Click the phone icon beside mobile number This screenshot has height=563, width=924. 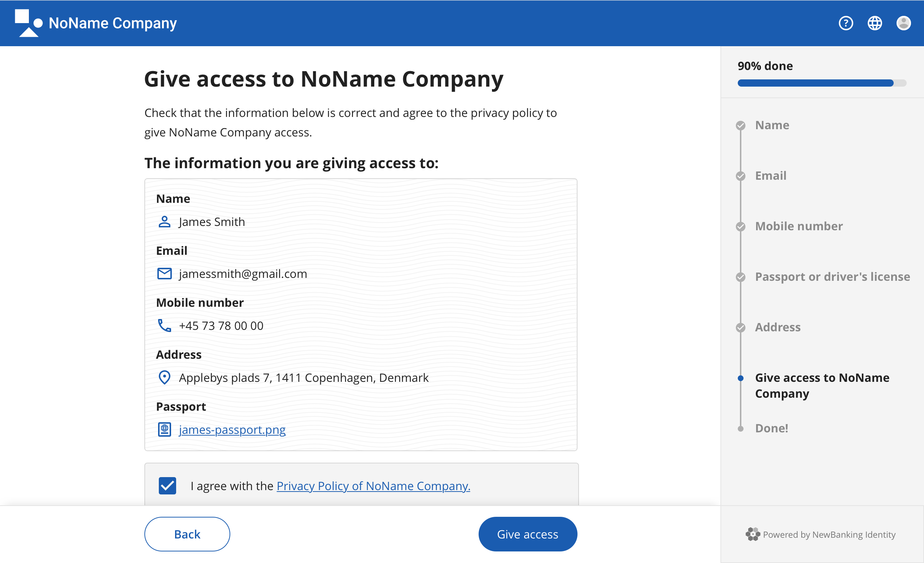[164, 326]
